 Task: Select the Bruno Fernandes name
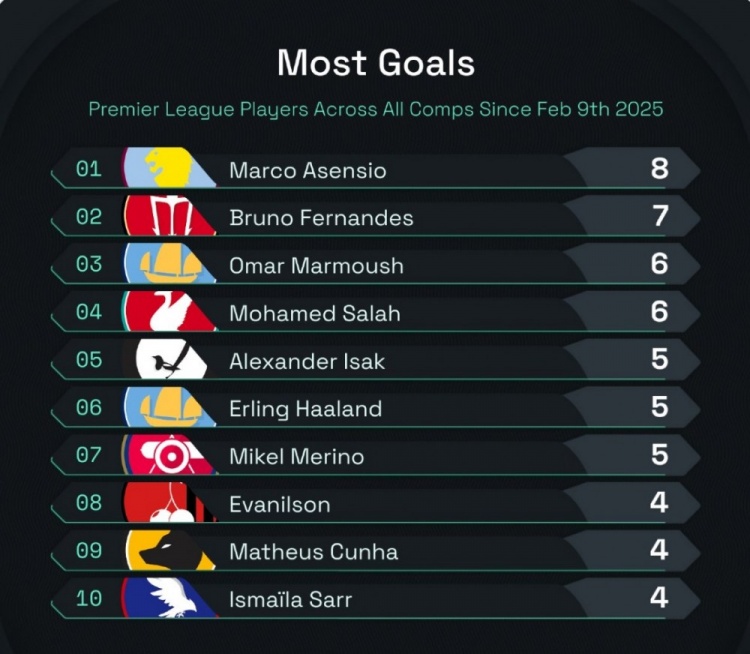(x=321, y=218)
